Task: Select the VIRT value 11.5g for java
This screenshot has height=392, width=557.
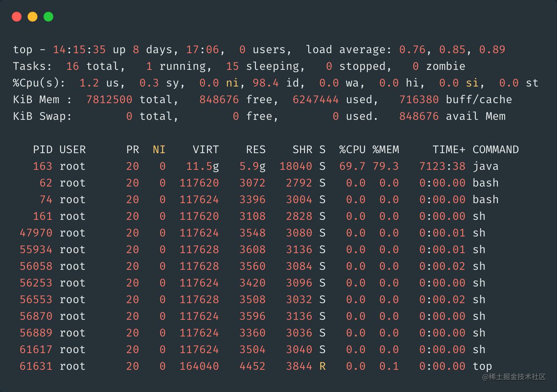Action: (x=203, y=166)
